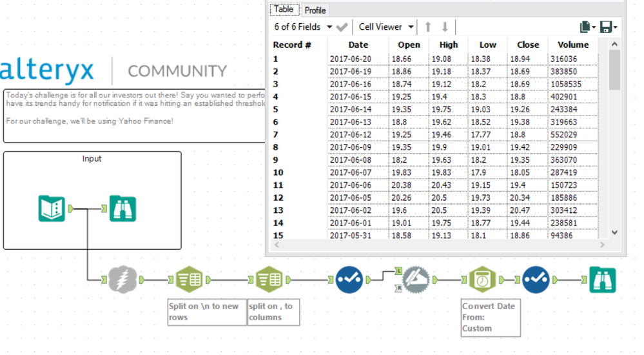Screen dimensions: 644x355
Task: Click the second blue Select tool
Action: point(536,279)
